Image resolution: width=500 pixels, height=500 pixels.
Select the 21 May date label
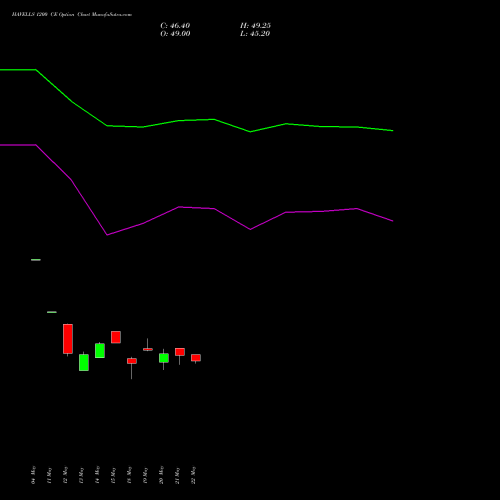point(177,475)
